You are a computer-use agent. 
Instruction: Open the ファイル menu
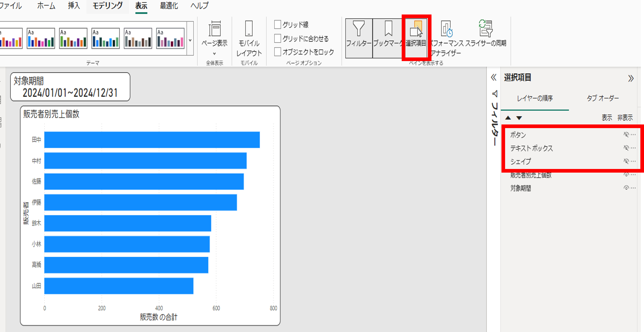pos(10,5)
